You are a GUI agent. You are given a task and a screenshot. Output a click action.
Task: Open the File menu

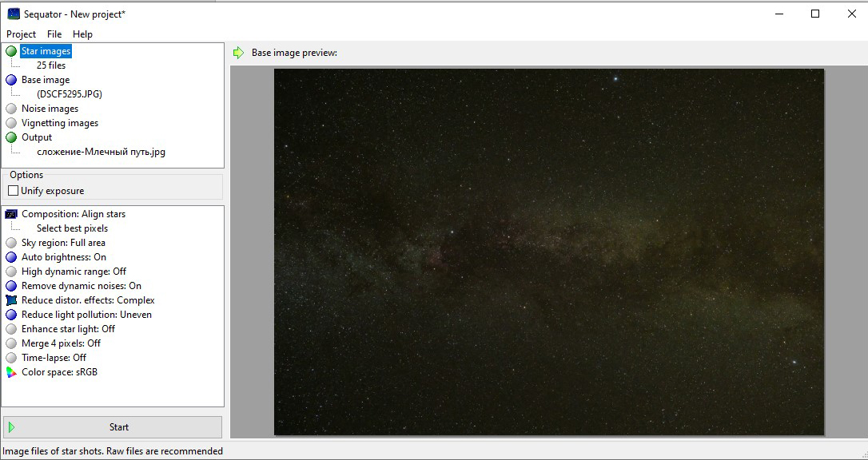click(54, 34)
